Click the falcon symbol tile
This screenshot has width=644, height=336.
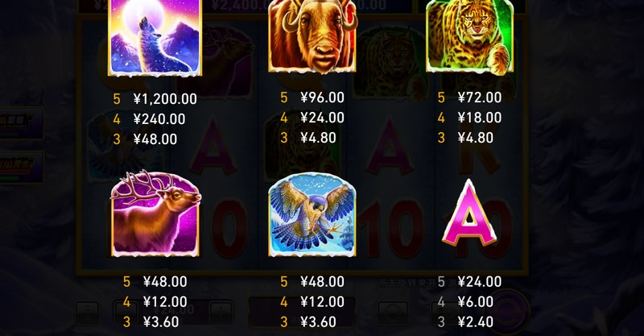pos(312,214)
